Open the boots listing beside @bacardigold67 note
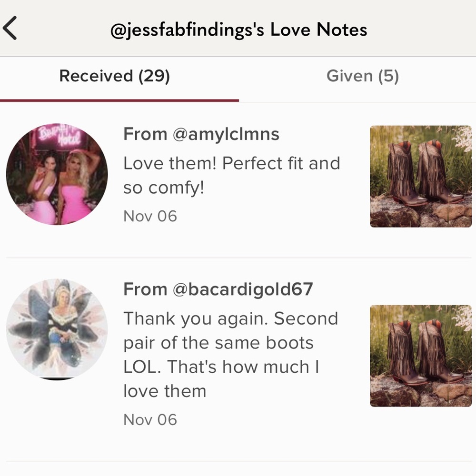The width and height of the screenshot is (476, 476). [421, 356]
